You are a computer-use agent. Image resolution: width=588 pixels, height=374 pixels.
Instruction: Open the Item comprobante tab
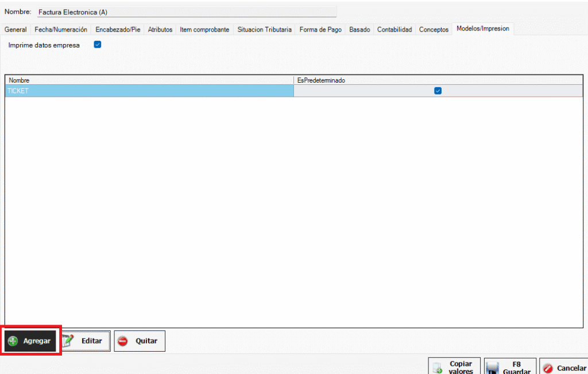[x=204, y=29]
